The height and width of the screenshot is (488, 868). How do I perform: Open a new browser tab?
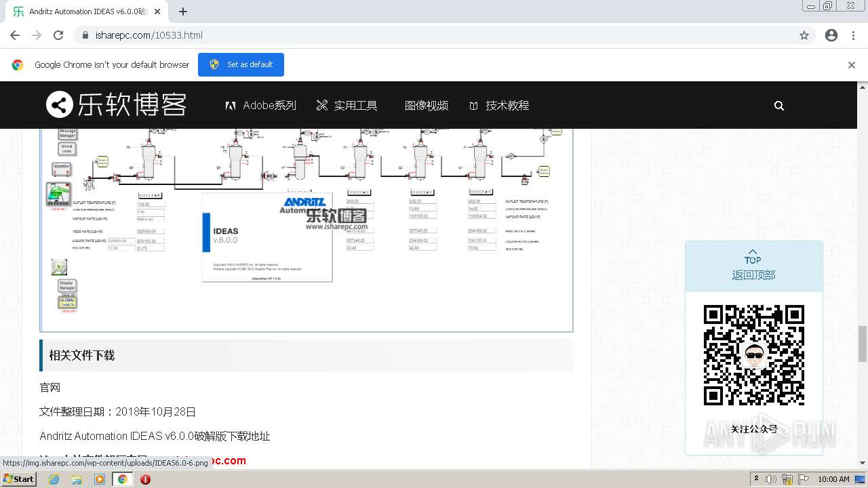coord(183,12)
